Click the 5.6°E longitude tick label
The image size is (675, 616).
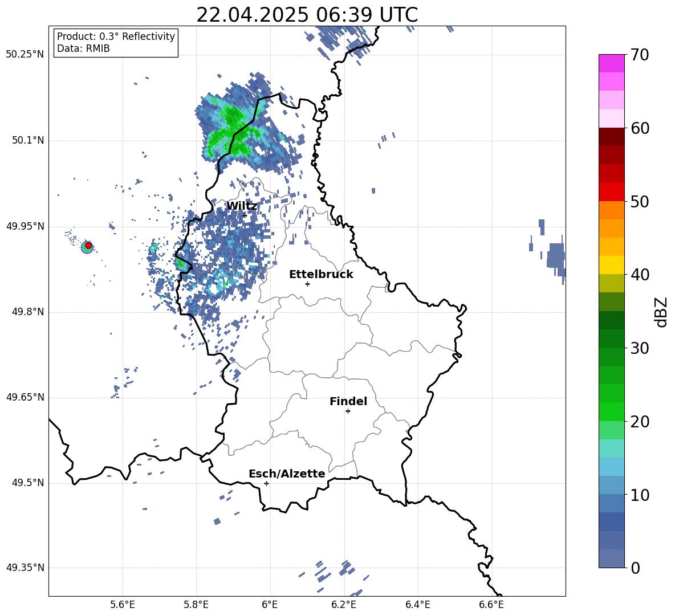(x=123, y=605)
